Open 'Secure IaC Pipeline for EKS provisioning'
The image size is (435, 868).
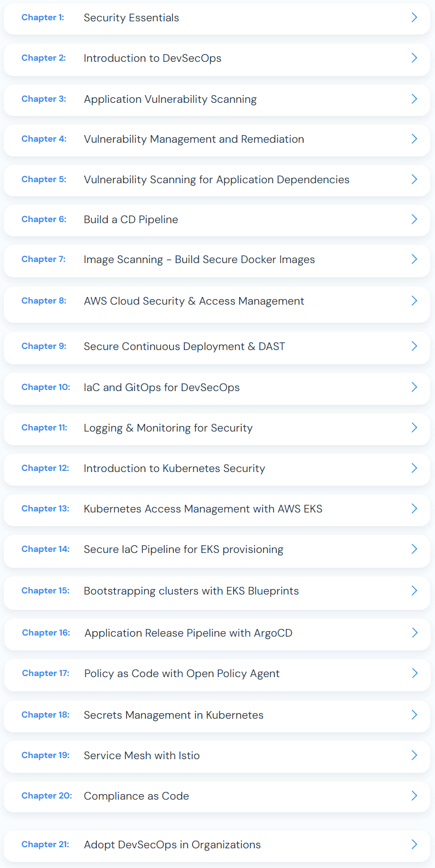183,549
